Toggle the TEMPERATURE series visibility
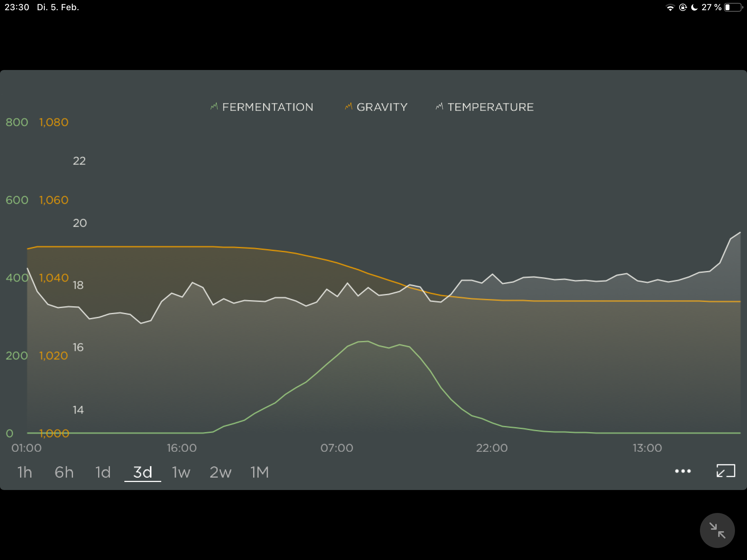The image size is (747, 560). (490, 107)
